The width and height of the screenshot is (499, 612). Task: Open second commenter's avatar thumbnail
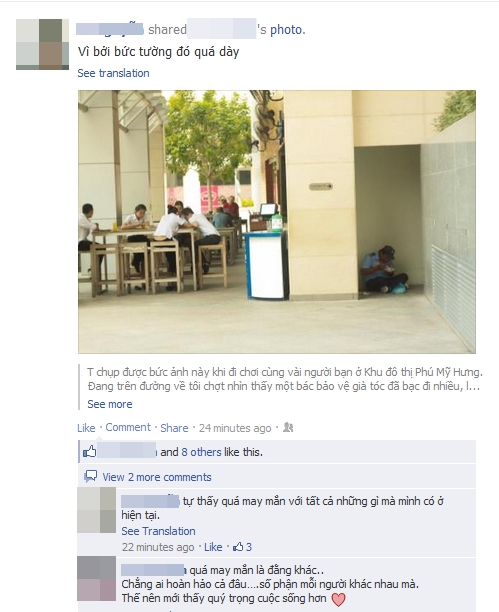click(96, 578)
